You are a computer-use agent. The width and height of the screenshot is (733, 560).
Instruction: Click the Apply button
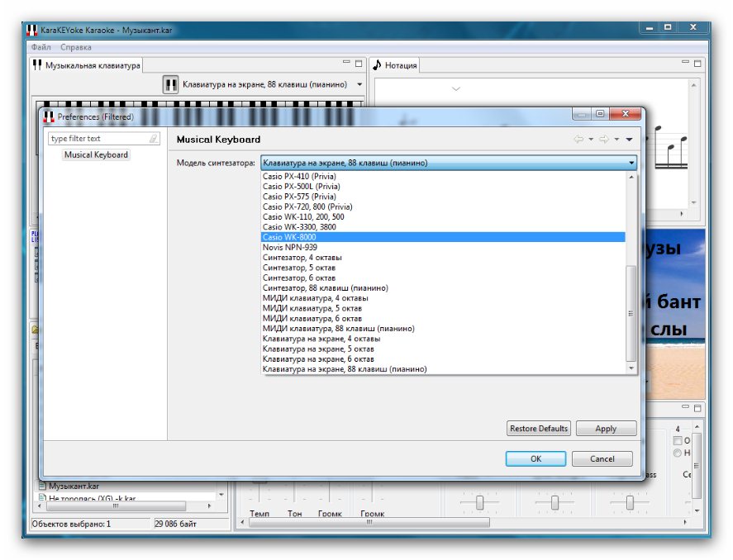[x=607, y=429]
